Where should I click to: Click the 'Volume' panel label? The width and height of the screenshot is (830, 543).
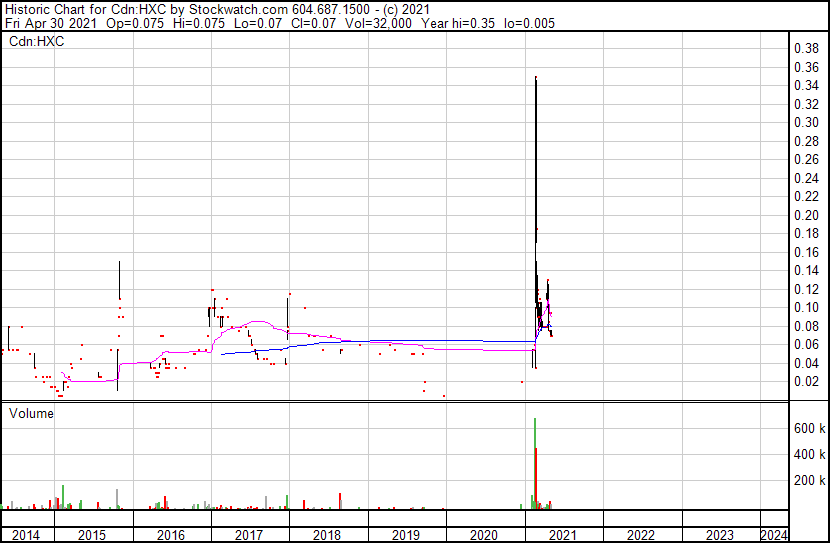[31, 413]
